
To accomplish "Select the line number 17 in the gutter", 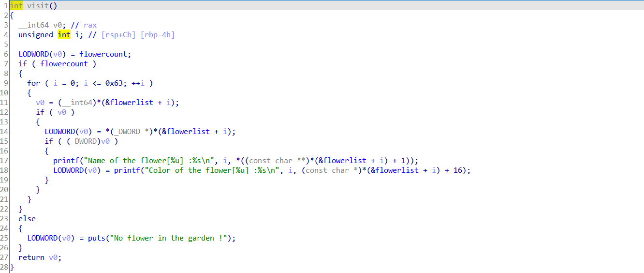I will point(4,160).
